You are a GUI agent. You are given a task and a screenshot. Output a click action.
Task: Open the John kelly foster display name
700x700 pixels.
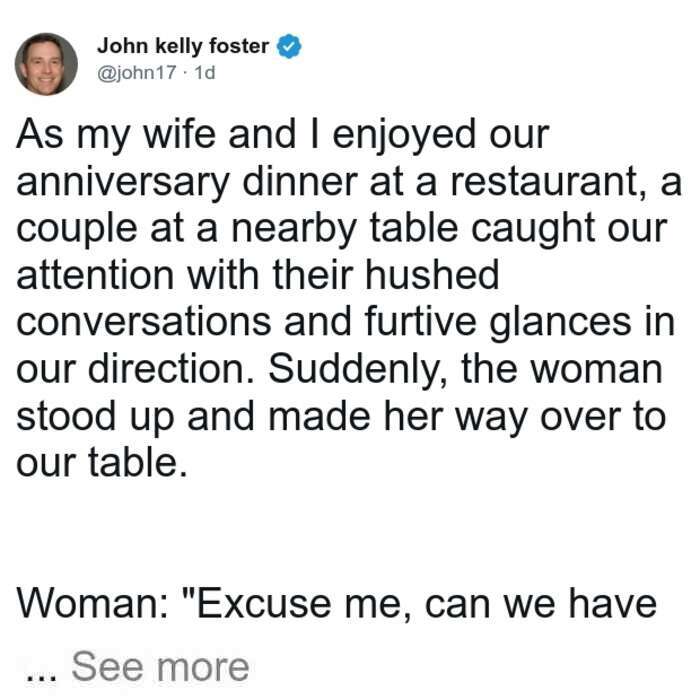click(183, 46)
